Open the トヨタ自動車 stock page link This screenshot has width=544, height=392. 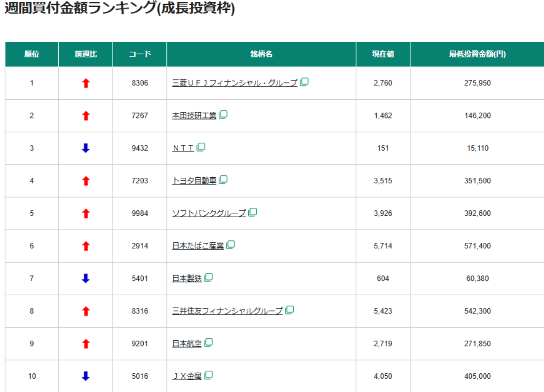pyautogui.click(x=194, y=181)
